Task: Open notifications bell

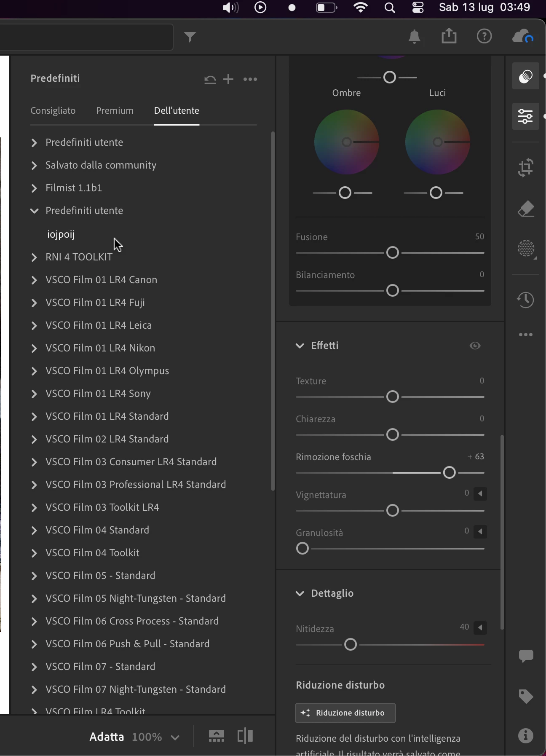Action: [x=415, y=37]
